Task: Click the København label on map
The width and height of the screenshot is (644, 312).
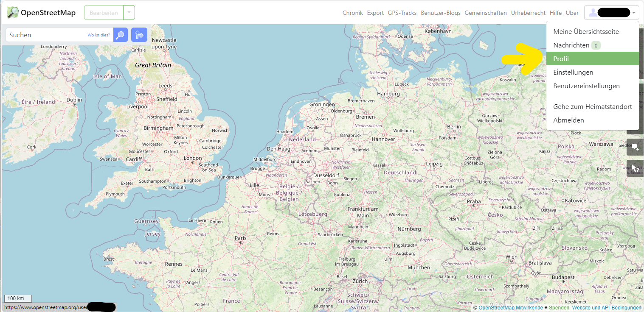Action: [438, 31]
